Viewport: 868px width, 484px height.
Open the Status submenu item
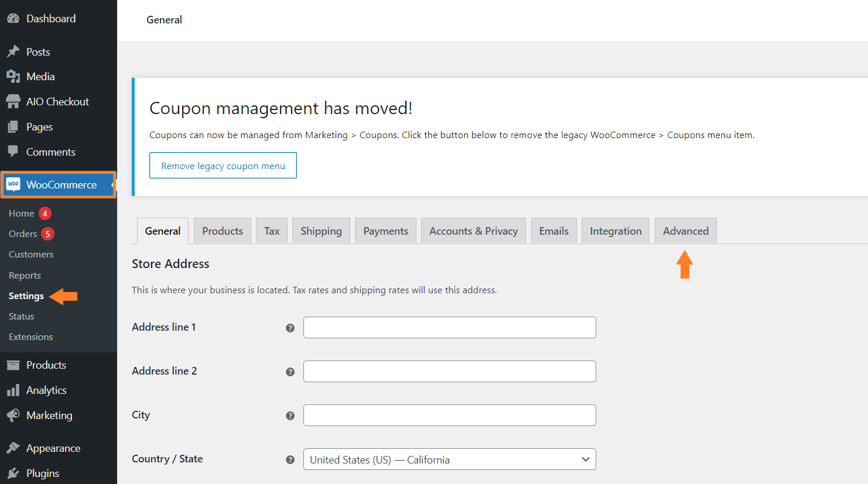(22, 317)
